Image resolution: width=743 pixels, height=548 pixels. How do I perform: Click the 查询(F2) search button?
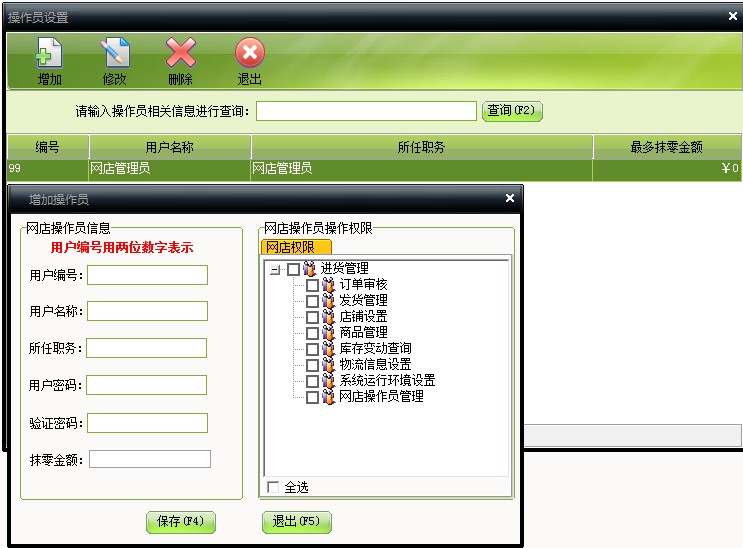(x=512, y=110)
